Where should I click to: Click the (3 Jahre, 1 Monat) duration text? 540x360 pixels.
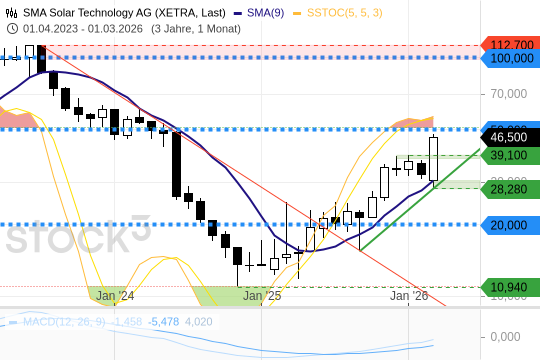pos(196,29)
